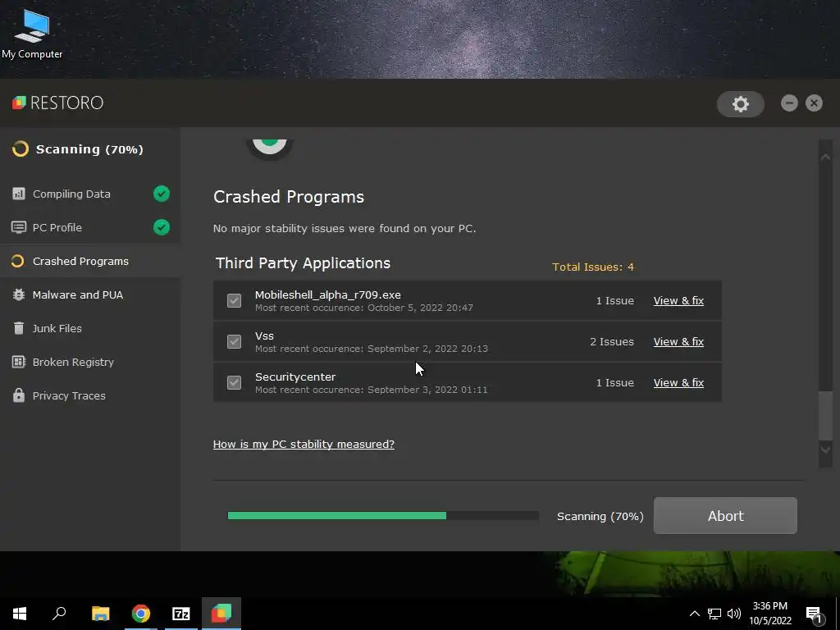This screenshot has width=840, height=630.
Task: Click the scroll down arrow of results pane
Action: tap(825, 450)
